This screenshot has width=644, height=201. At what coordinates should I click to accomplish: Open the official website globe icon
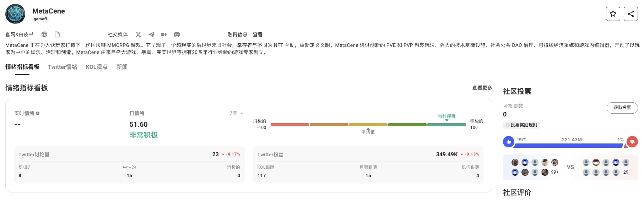tap(44, 34)
